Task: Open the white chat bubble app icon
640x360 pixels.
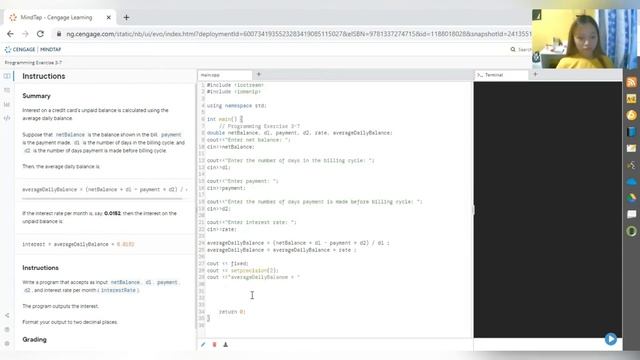Action: pyautogui.click(x=631, y=215)
